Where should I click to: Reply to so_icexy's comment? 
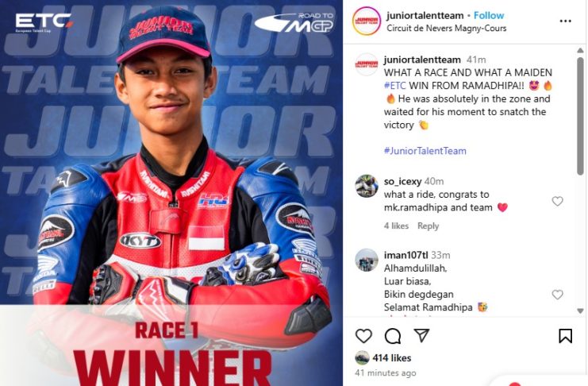pyautogui.click(x=428, y=226)
